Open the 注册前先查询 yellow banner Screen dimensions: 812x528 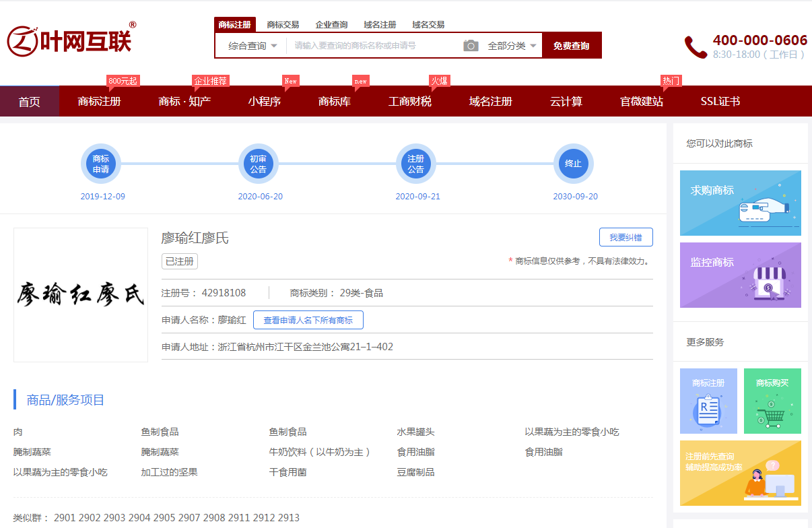click(x=740, y=473)
